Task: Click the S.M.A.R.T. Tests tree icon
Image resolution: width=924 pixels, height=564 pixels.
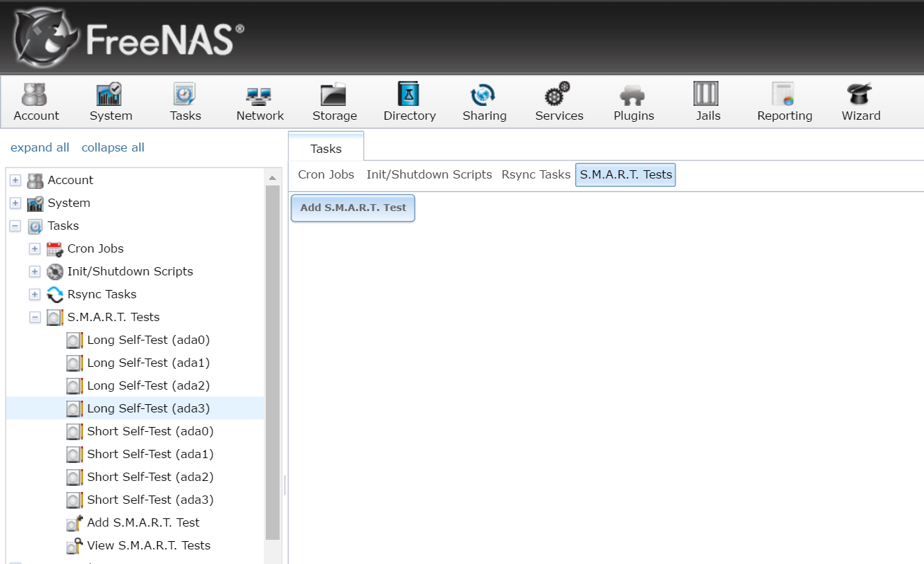Action: point(55,318)
